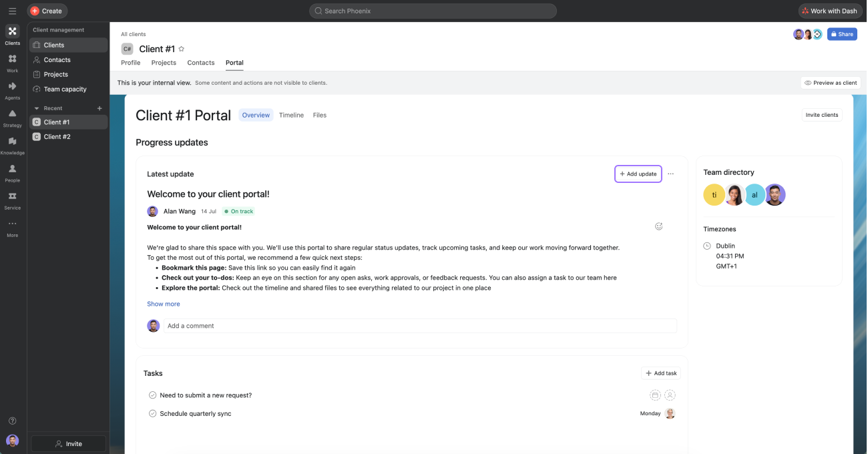Open the Contacts tab
The height and width of the screenshot is (454, 868).
click(201, 63)
